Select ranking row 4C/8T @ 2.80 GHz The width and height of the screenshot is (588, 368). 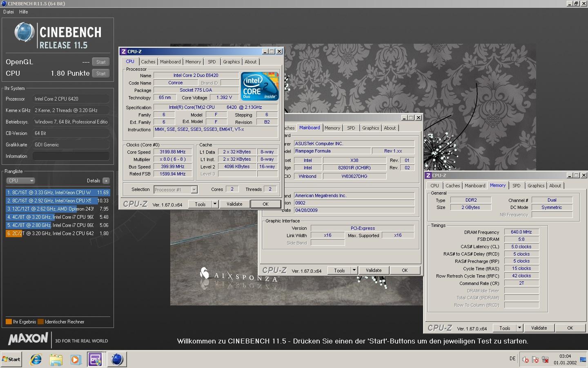tap(58, 225)
